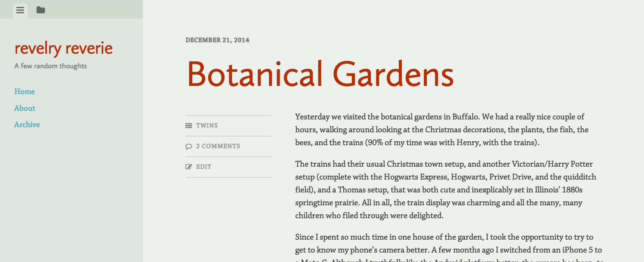Click the Botanical Gardens post heading
Viewport: 644px width, 262px height.
(x=320, y=74)
